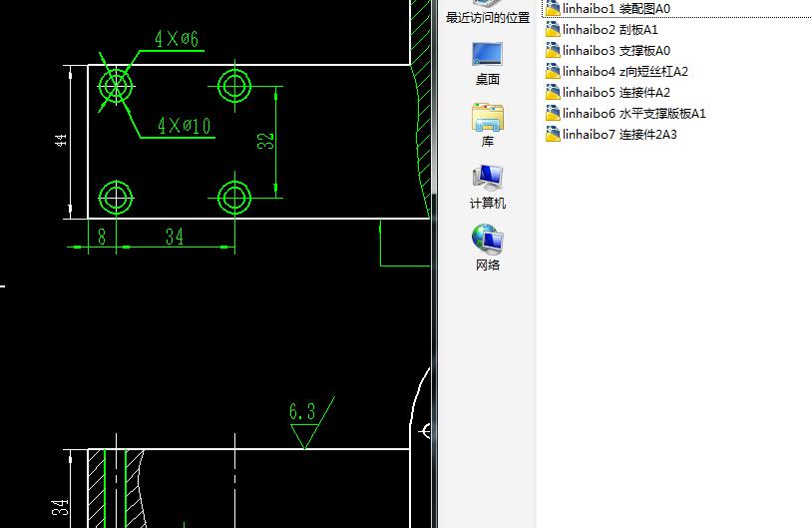Click the drawing icon of linhaibo3
The width and height of the screenshot is (812, 528).
[x=553, y=50]
